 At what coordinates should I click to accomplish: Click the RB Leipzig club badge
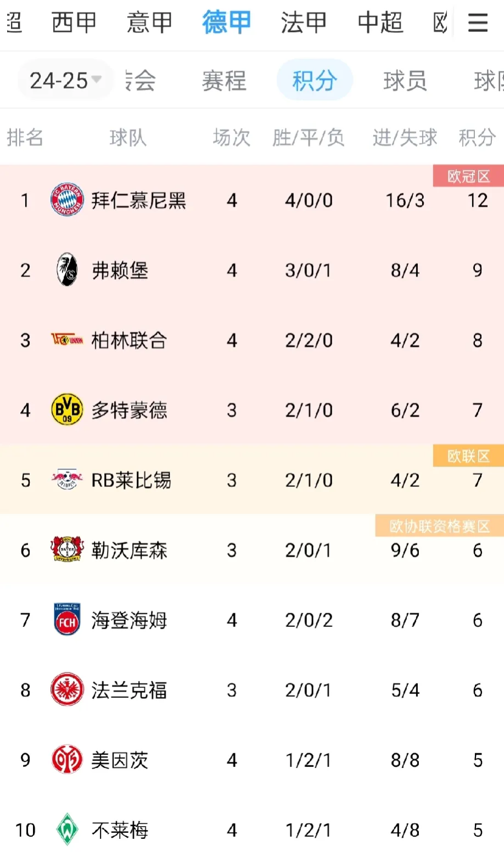coord(67,480)
